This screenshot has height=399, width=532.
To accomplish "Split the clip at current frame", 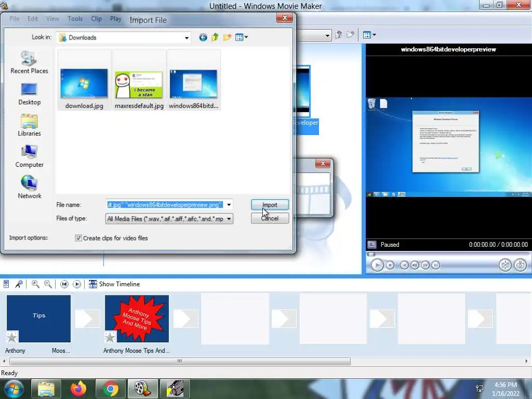I will click(x=505, y=265).
